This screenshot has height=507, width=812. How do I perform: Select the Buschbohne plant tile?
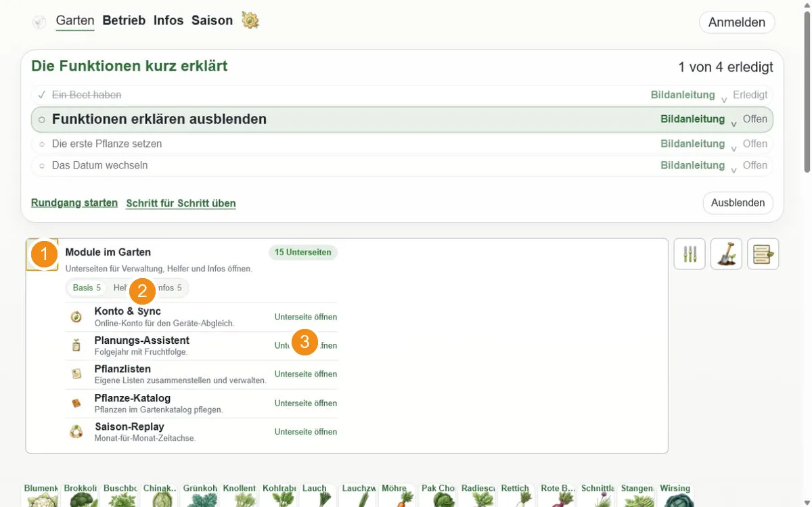[x=120, y=495]
